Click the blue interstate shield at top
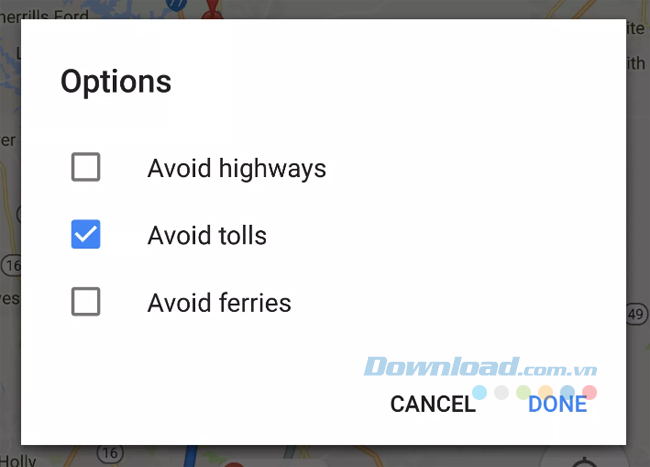This screenshot has width=650, height=467. pyautogui.click(x=176, y=6)
